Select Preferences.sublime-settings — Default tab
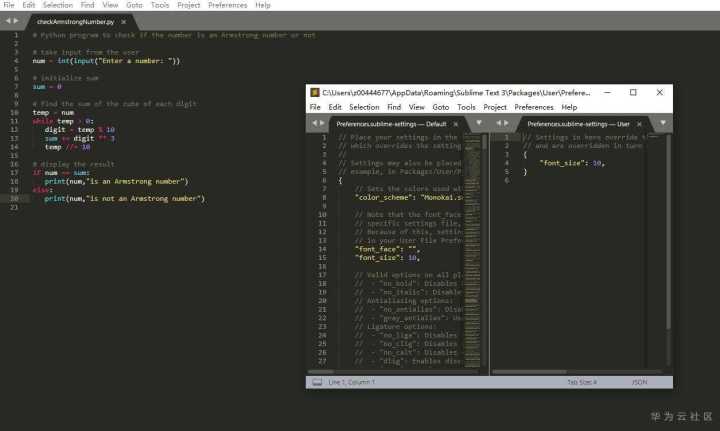Viewport: 720px width, 431px height. pyautogui.click(x=391, y=124)
